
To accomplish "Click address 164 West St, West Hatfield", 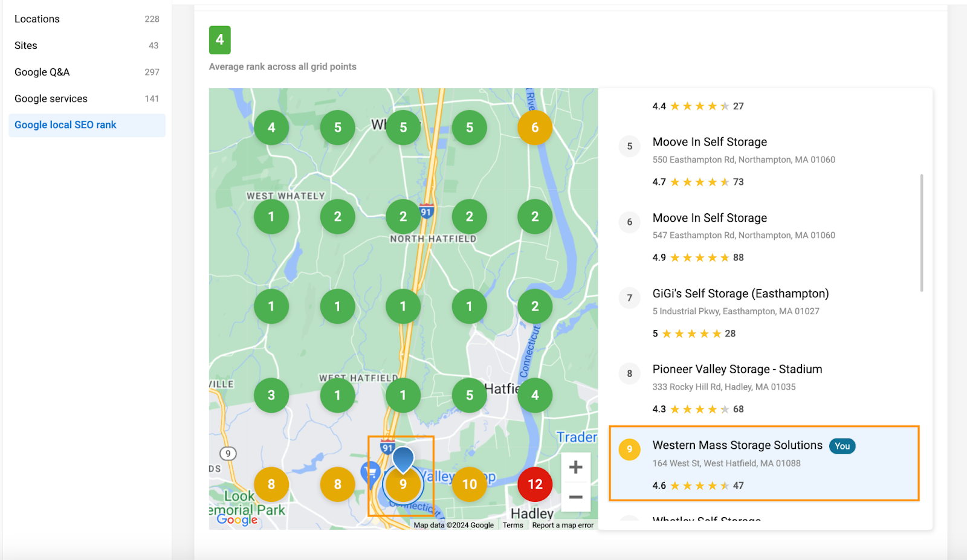I will click(x=726, y=463).
